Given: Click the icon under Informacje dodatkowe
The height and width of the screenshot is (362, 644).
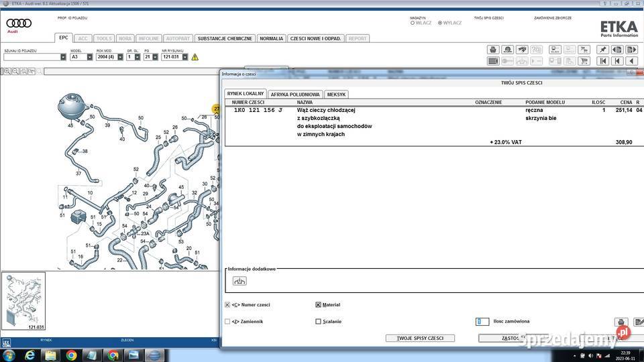Looking at the screenshot, I should click(x=239, y=281).
